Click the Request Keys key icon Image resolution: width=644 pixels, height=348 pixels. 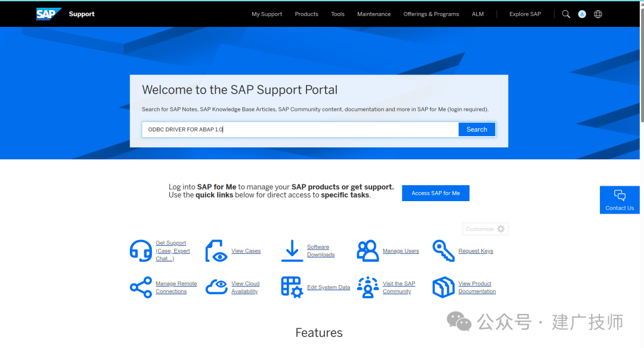(443, 251)
